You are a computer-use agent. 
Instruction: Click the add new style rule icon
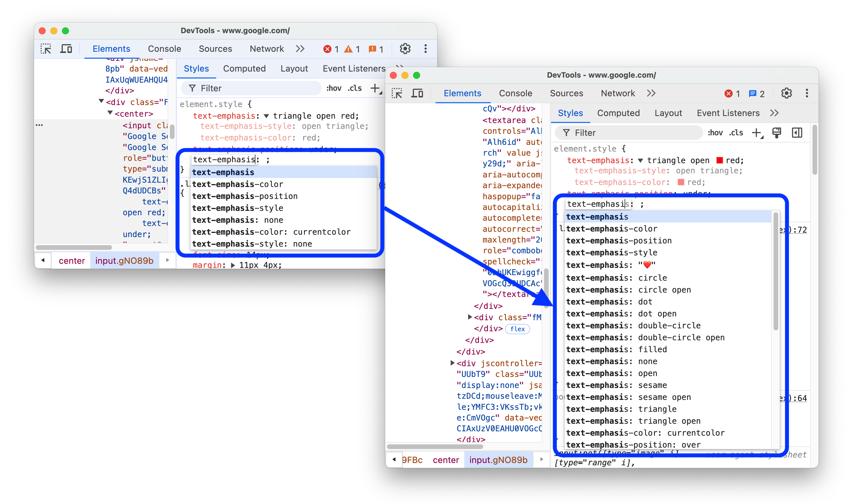pos(757,133)
